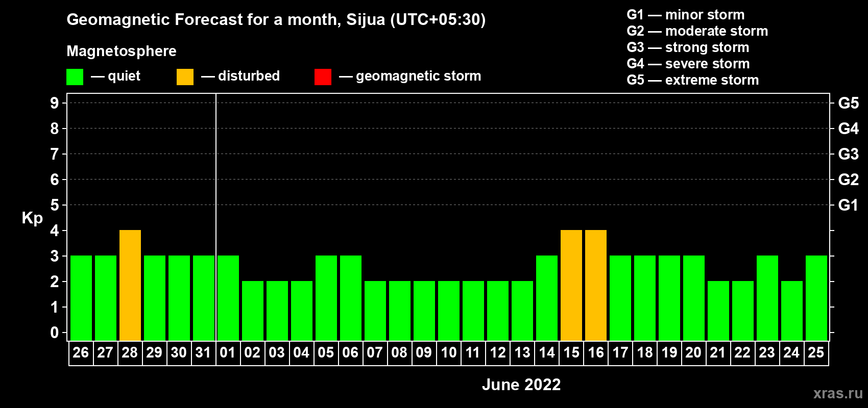Select the orange bar for day 16
The image size is (868, 408).
click(596, 285)
